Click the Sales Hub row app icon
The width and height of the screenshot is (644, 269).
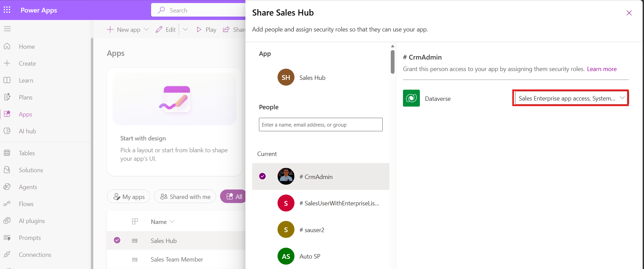click(x=135, y=241)
